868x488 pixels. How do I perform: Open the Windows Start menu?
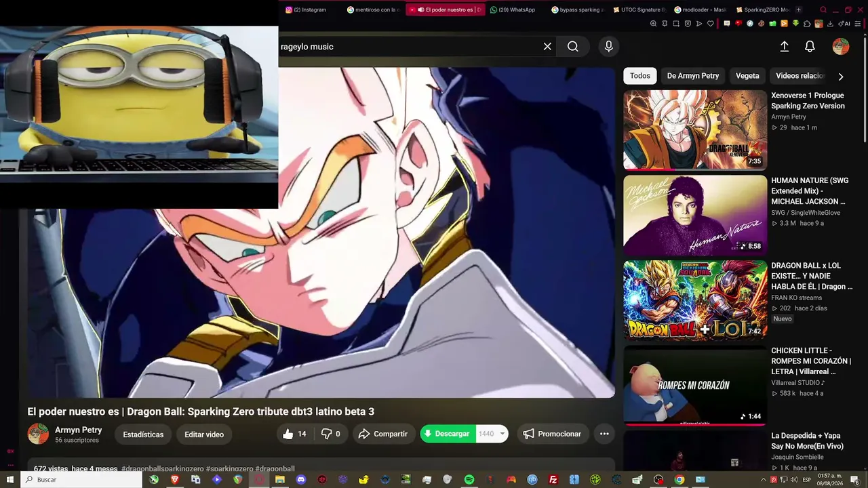[x=10, y=480]
